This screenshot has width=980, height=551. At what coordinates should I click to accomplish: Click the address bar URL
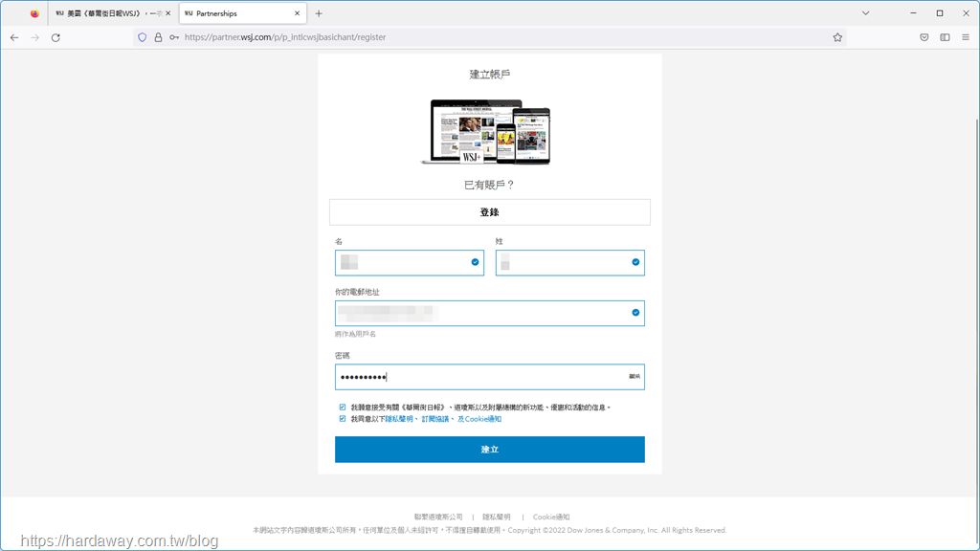(x=285, y=37)
